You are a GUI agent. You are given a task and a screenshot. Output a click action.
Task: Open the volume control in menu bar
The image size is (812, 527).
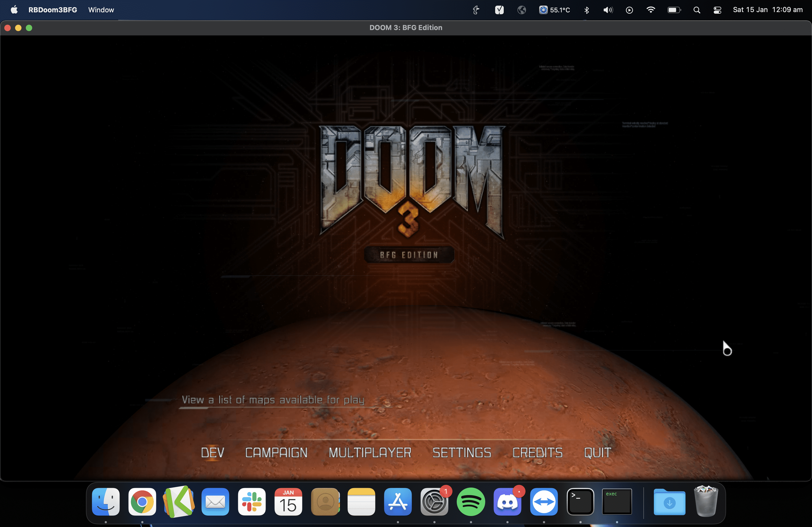608,10
